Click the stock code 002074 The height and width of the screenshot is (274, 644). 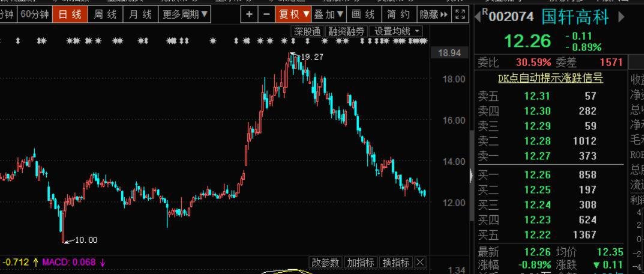tap(511, 17)
